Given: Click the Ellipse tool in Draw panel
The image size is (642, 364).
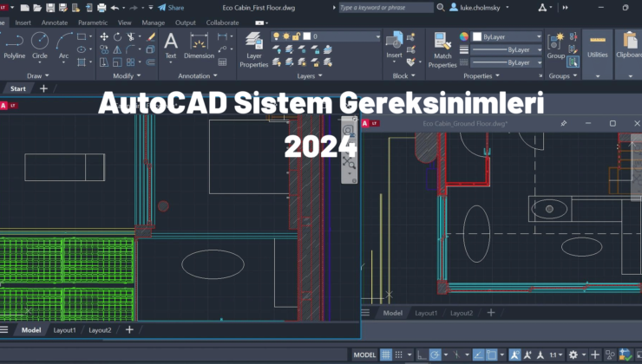Looking at the screenshot, I should (x=82, y=49).
